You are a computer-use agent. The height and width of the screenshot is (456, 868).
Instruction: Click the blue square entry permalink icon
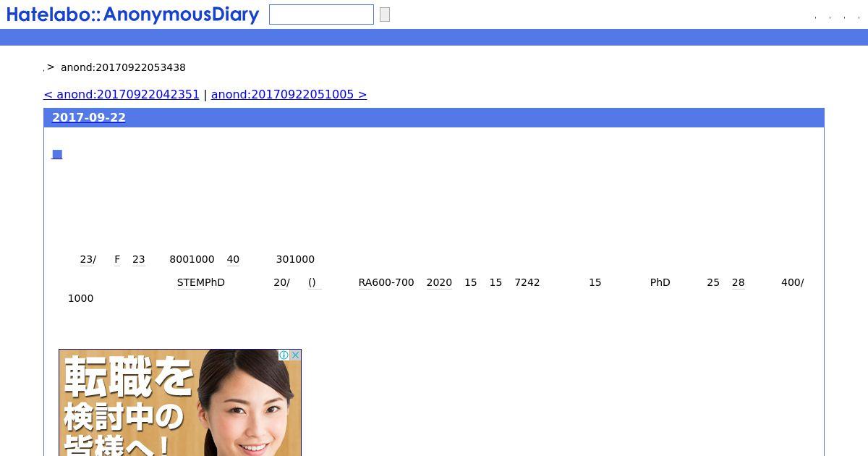pyautogui.click(x=57, y=154)
